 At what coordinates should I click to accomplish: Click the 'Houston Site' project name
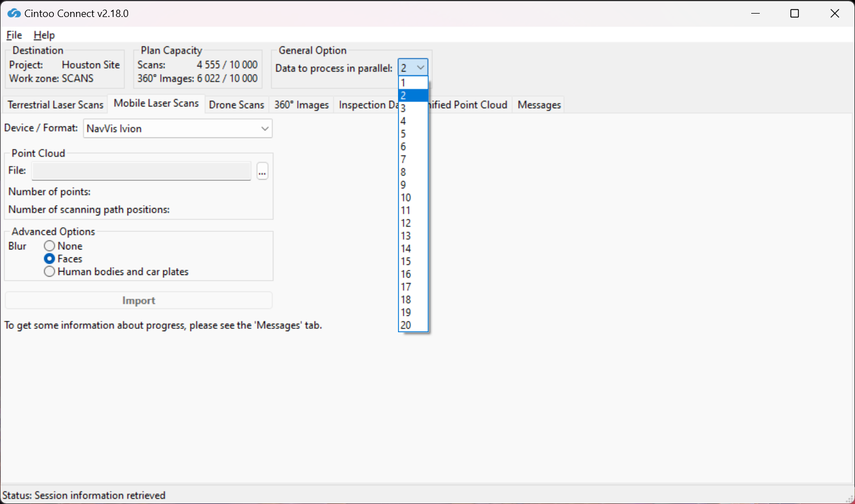91,65
